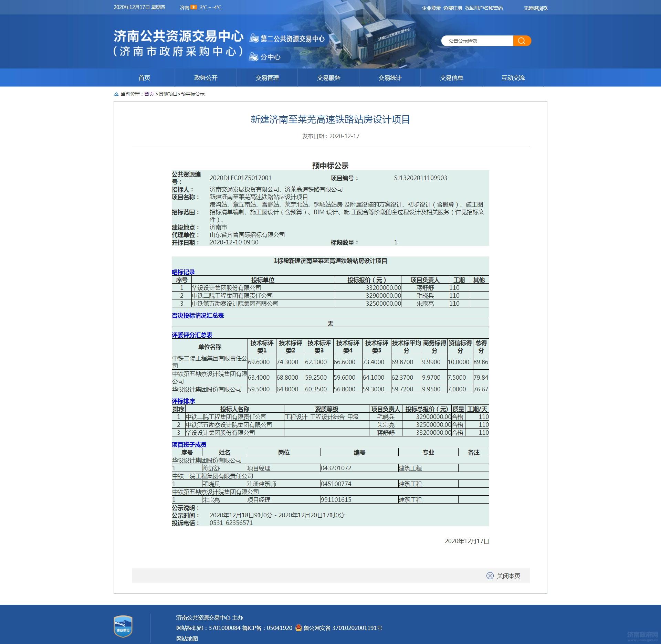661x644 pixels.
Task: Click the 无障碍浏览 accessibility link
Action: (535, 8)
